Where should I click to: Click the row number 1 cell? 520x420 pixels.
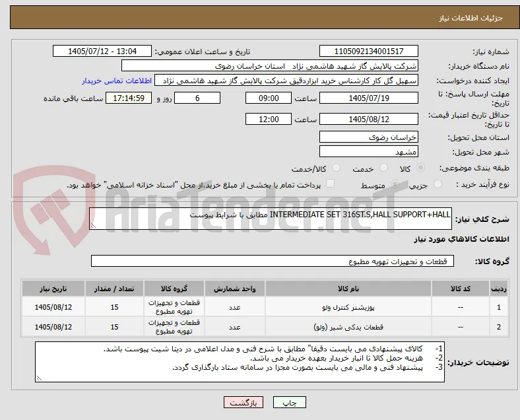498,307
